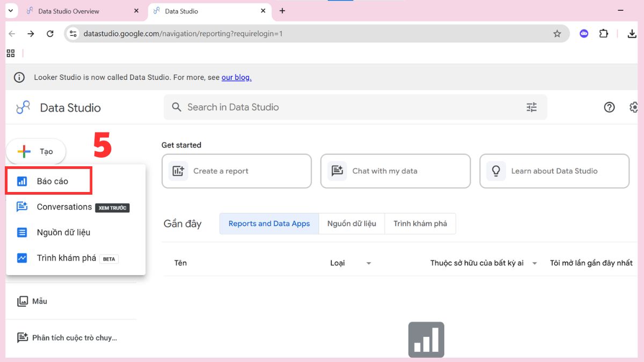644x362 pixels.
Task: Focus the Search in Data Studio field
Action: click(355, 107)
